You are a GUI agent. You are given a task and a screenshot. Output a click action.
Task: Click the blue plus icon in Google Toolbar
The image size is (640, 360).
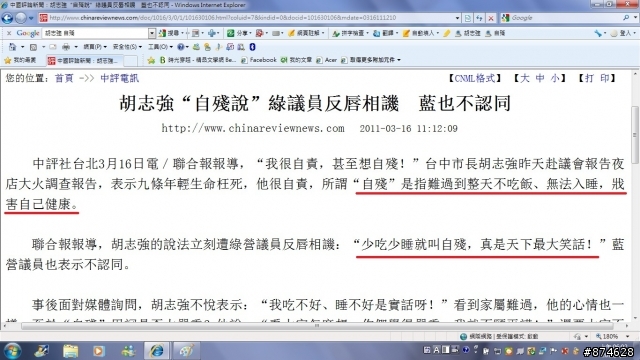(212, 33)
